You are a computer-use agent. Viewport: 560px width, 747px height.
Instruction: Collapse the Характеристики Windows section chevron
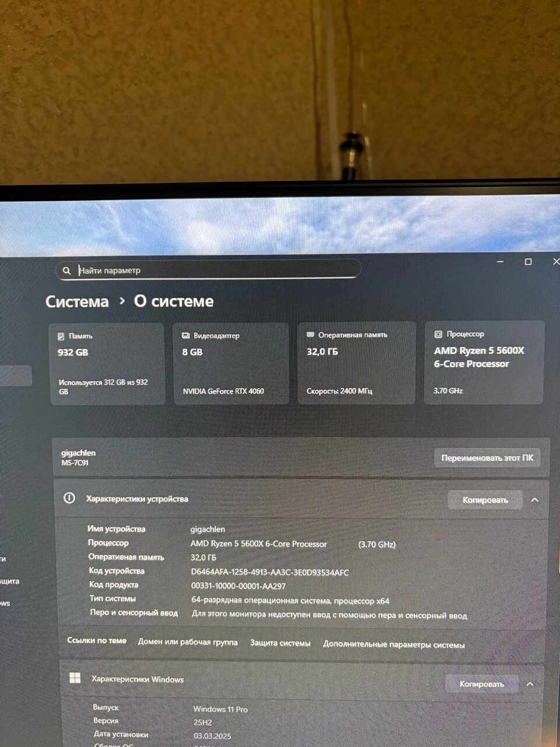pos(530,684)
